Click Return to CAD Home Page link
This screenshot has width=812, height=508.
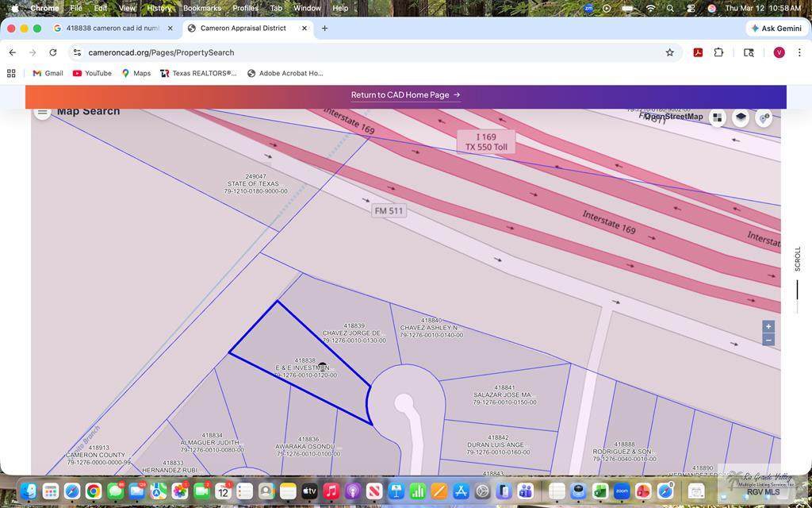405,95
